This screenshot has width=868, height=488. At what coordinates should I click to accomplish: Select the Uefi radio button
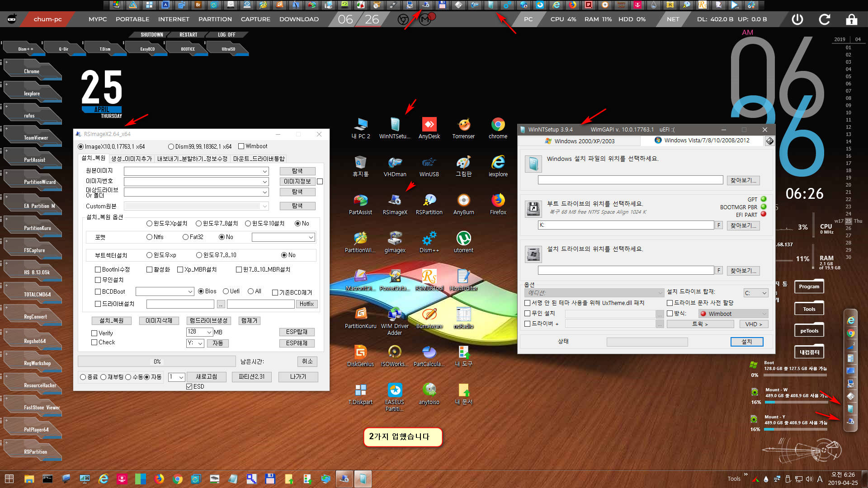coord(226,291)
